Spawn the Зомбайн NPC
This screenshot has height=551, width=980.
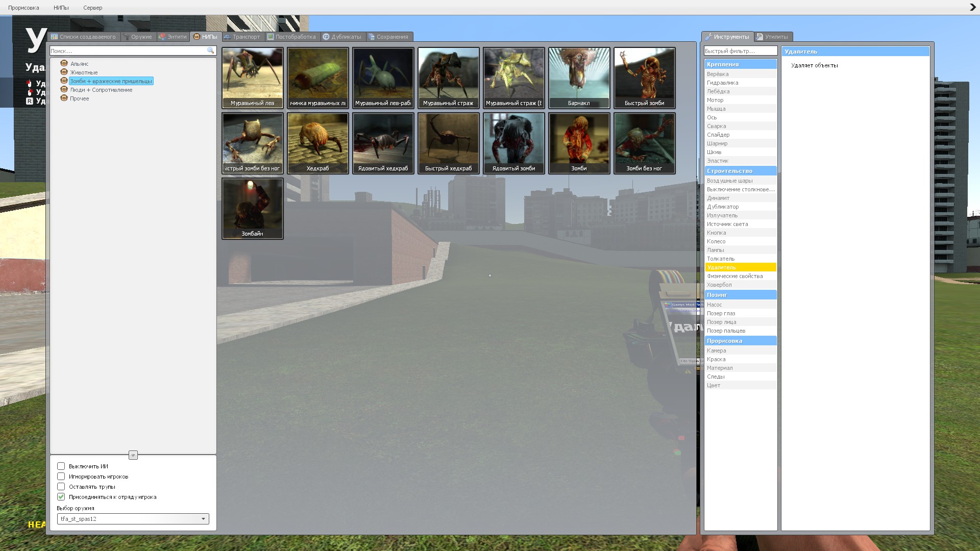coord(252,209)
